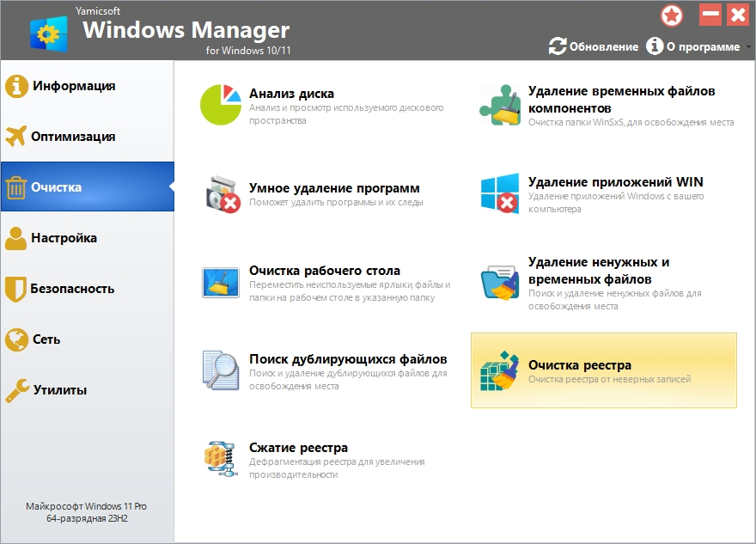This screenshot has width=756, height=544.
Task: Open the Оптимизация section
Action: tap(73, 137)
